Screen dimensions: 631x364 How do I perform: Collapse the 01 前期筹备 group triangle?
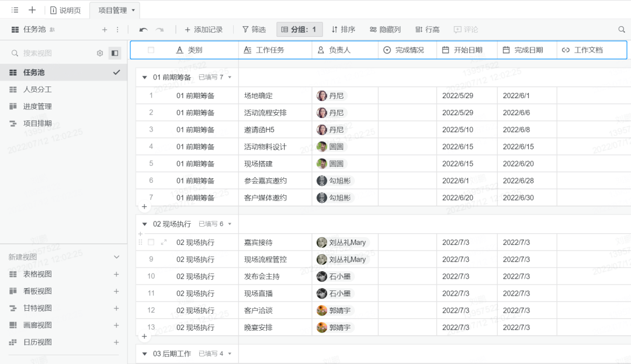click(144, 77)
